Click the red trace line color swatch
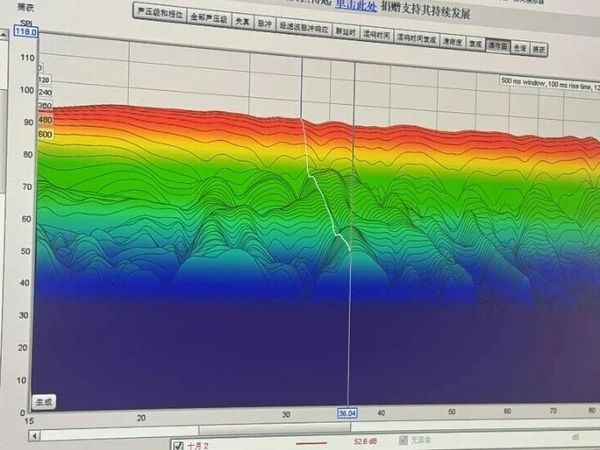The width and height of the screenshot is (600, 450). click(x=311, y=443)
